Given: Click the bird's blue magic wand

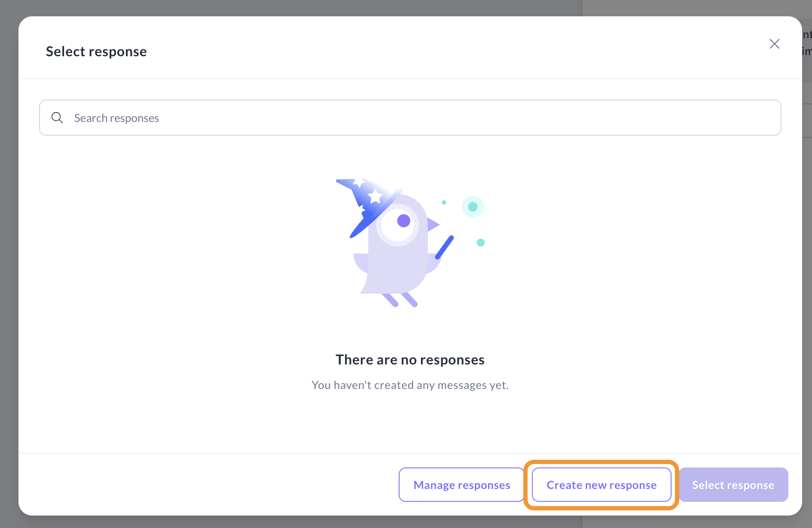Looking at the screenshot, I should [445, 247].
